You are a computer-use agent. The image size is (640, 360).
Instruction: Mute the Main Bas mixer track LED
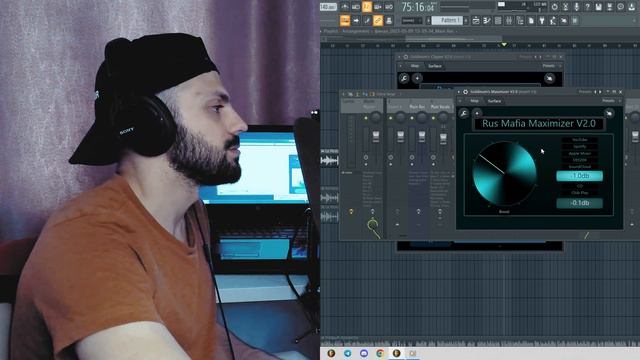click(x=412, y=118)
